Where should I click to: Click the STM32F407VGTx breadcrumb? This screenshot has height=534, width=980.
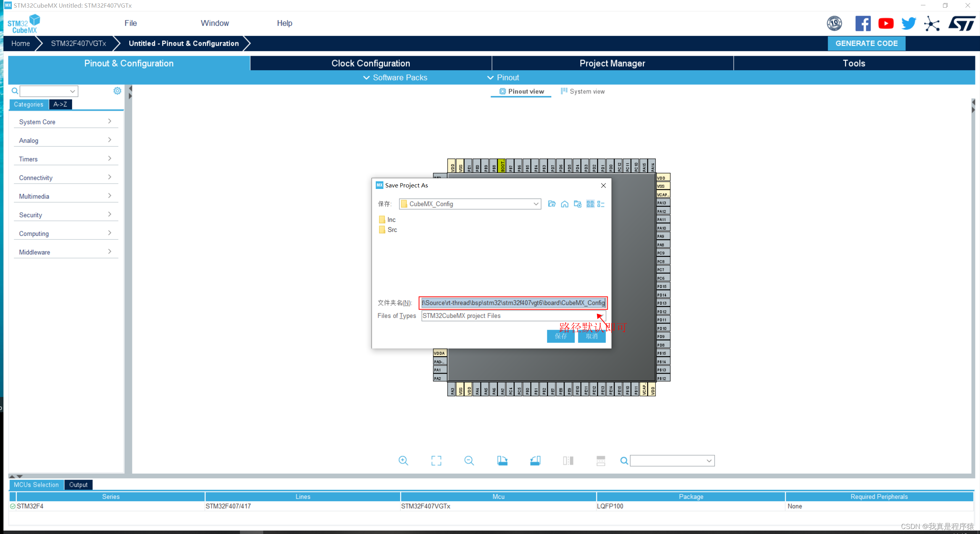(79, 44)
